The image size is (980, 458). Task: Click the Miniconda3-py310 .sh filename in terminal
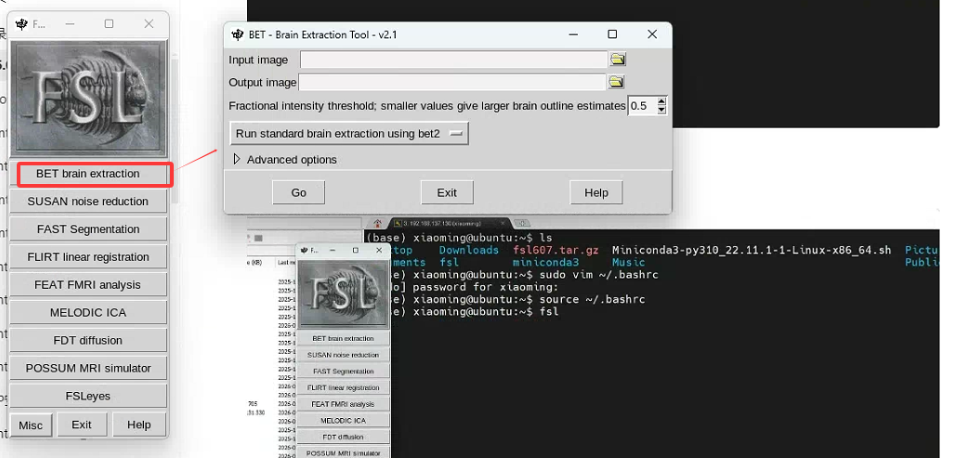[x=751, y=250]
